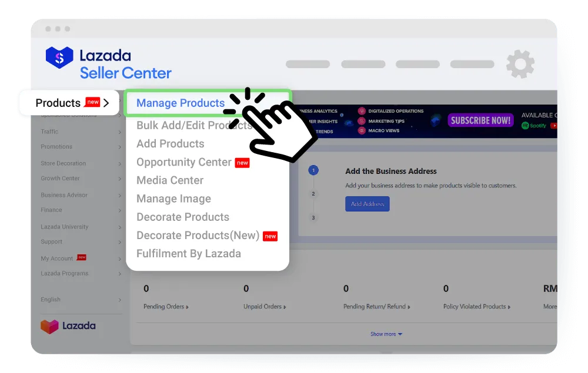Click the Lazada logo in sidebar footer
The image size is (588, 373).
point(68,326)
